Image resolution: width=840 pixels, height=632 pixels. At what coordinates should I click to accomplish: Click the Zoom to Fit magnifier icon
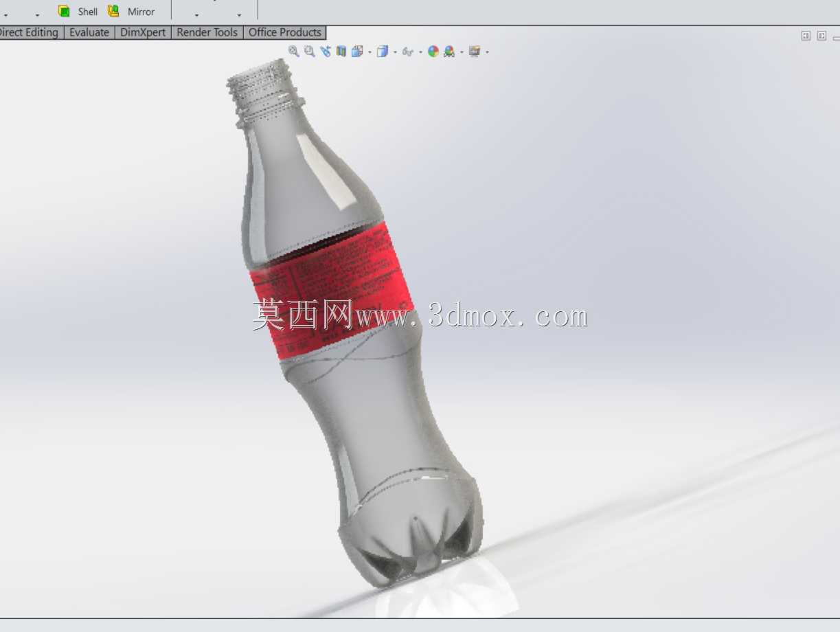click(294, 51)
